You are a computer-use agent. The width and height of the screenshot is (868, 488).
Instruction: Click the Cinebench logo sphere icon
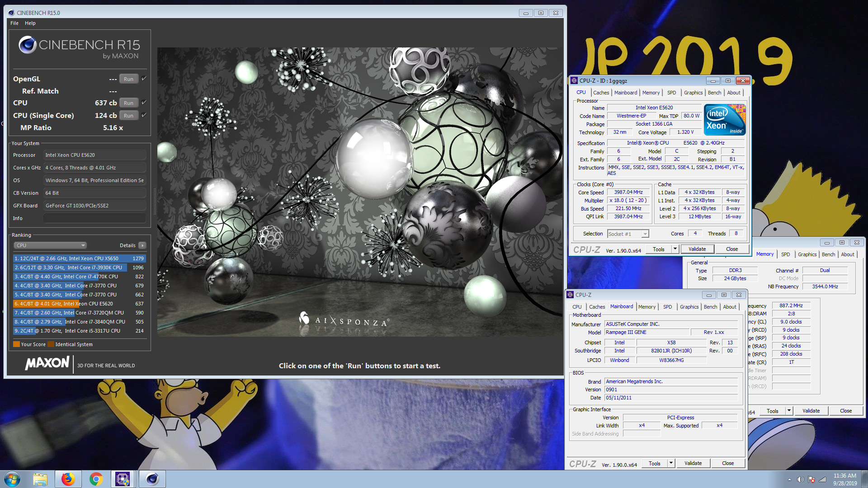(x=28, y=45)
